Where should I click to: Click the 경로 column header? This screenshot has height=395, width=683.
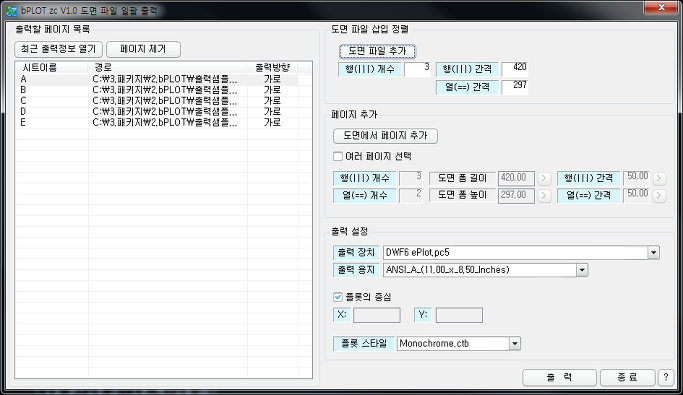tap(168, 68)
